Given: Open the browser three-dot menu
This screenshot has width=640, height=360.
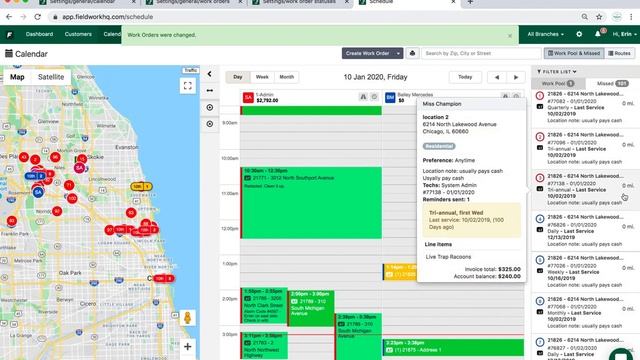Looking at the screenshot, I should pos(631,17).
